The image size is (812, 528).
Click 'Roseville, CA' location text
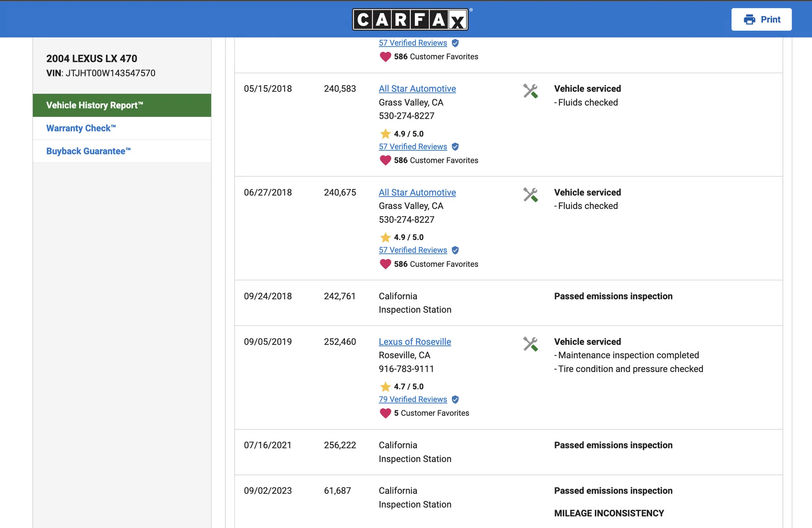point(404,355)
